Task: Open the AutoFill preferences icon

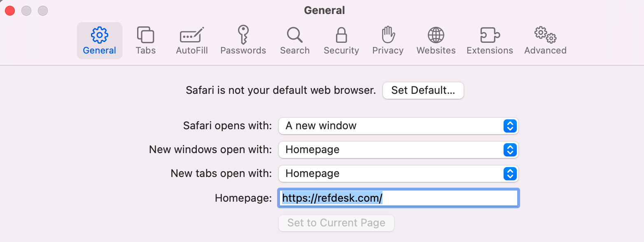Action: [192, 41]
